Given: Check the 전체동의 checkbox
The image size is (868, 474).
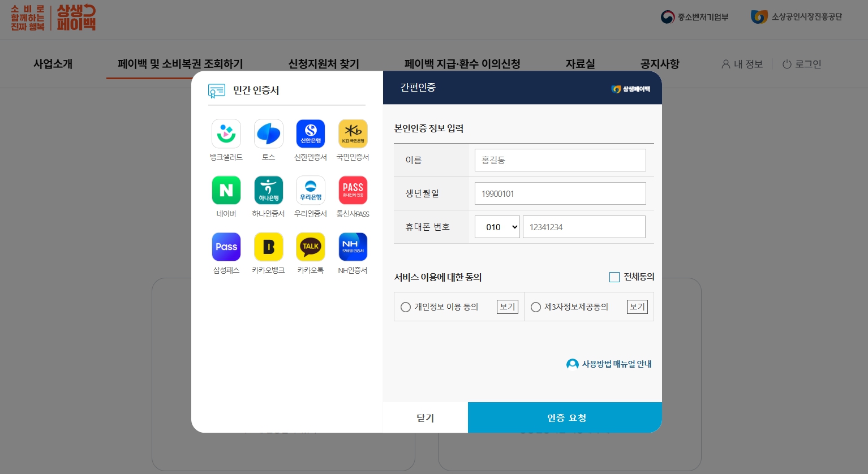Looking at the screenshot, I should point(615,277).
